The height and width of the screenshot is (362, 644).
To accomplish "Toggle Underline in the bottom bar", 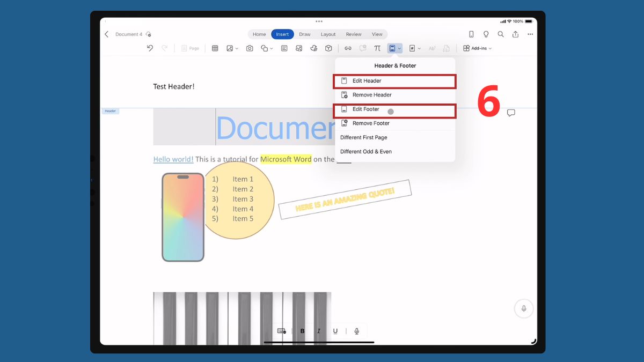I will tap(335, 331).
